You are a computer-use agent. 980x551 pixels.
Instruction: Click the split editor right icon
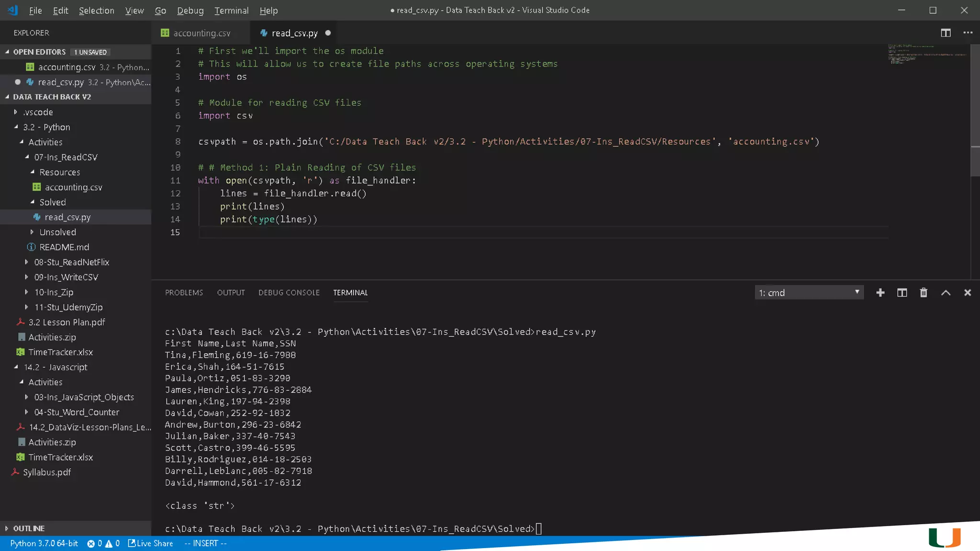pyautogui.click(x=946, y=33)
